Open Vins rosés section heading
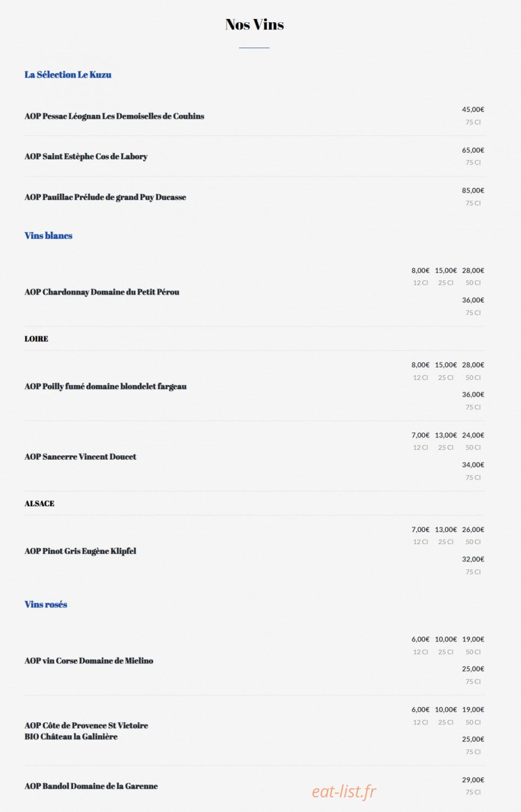 click(45, 604)
